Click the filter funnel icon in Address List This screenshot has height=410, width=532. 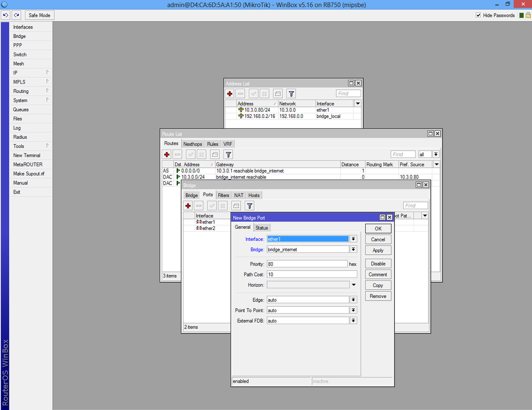pos(291,94)
